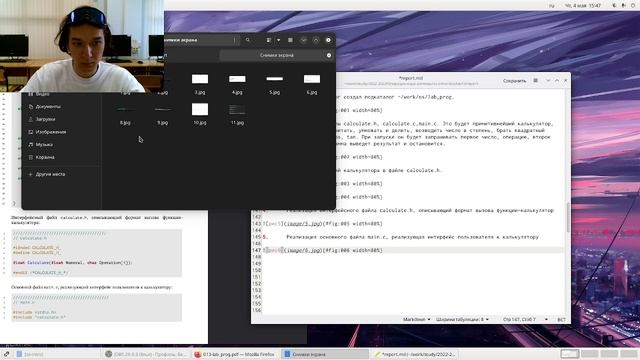640x360 pixels.
Task: Open search in the file manager header
Action: 248,40
